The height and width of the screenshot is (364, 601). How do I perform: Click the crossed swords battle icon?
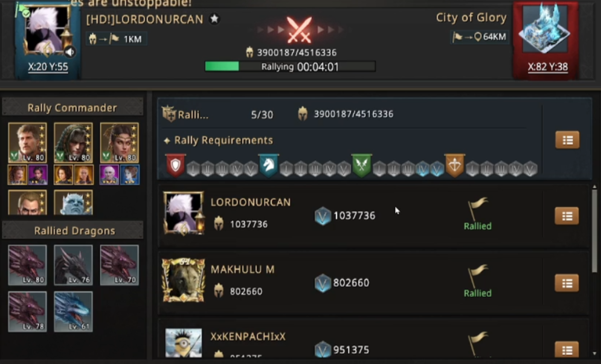click(x=300, y=30)
